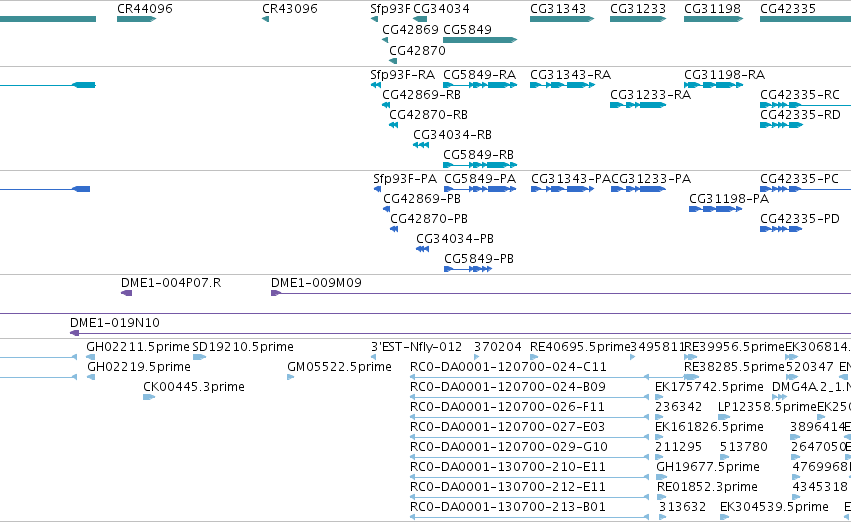The height and width of the screenshot is (522, 851).
Task: Click the CG31233-PA protein label
Action: (651, 179)
